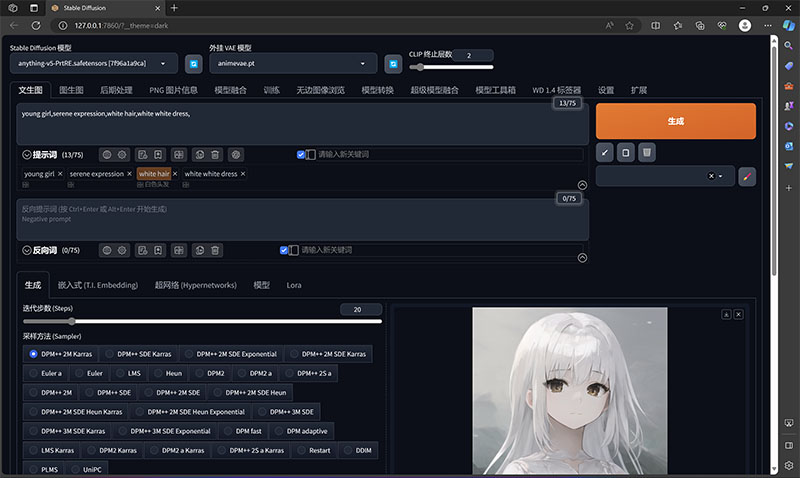The height and width of the screenshot is (478, 800).
Task: Delete the prompt keywords with trash icon
Action: pos(215,155)
